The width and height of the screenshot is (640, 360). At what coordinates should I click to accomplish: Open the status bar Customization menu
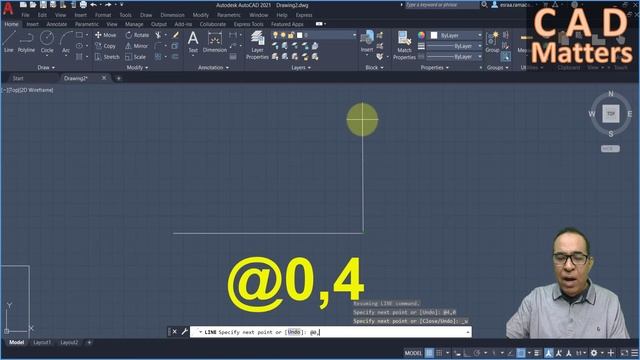tap(634, 353)
